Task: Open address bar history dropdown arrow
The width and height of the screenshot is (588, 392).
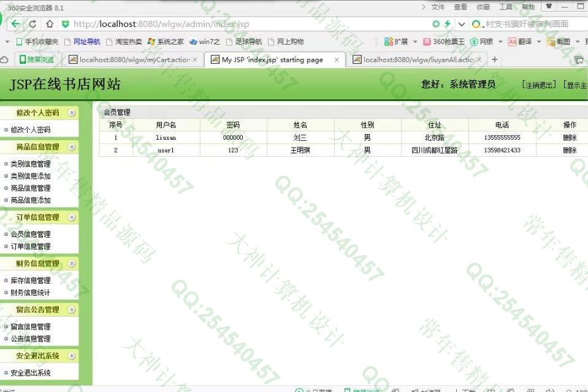Action: coord(462,24)
